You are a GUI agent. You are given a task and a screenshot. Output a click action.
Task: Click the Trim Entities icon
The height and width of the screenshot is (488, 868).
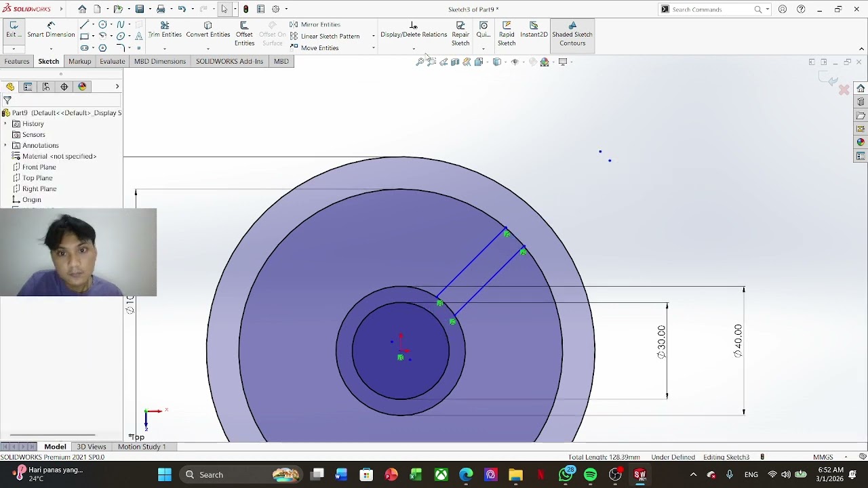[x=165, y=25]
